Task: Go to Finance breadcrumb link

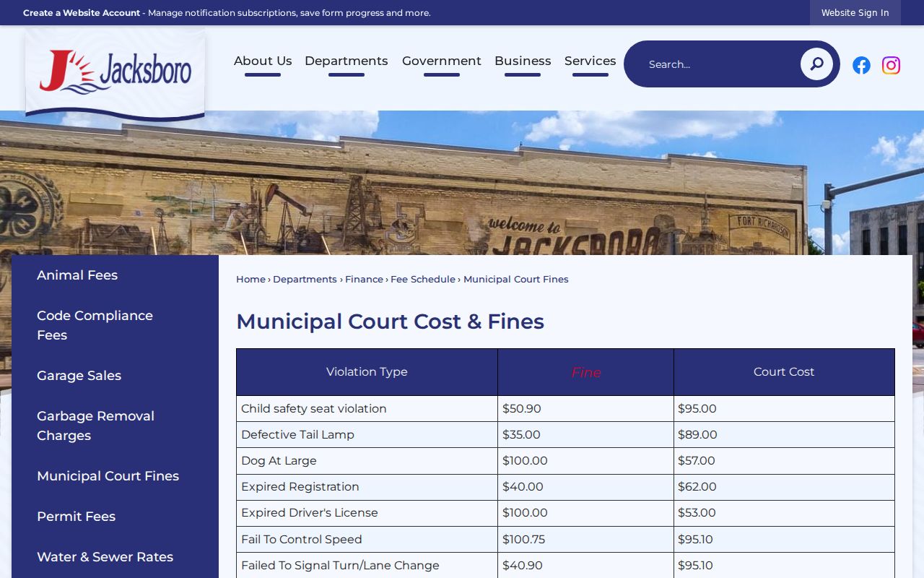Action: (x=364, y=280)
